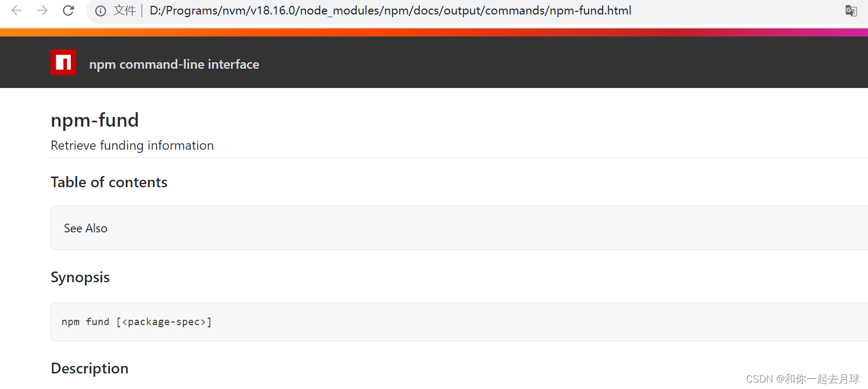Click the Retrieve funding information subtitle
The image size is (868, 389).
tap(132, 145)
